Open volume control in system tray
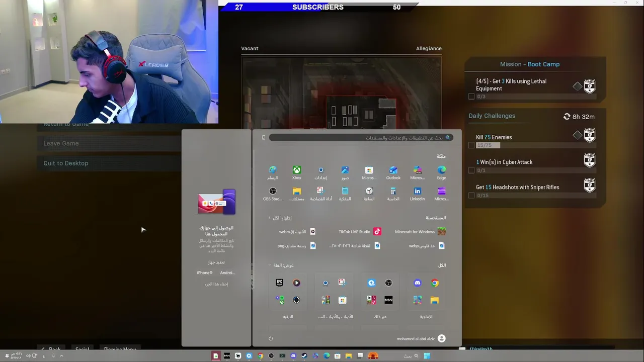The height and width of the screenshot is (362, 644). pyautogui.click(x=28, y=356)
